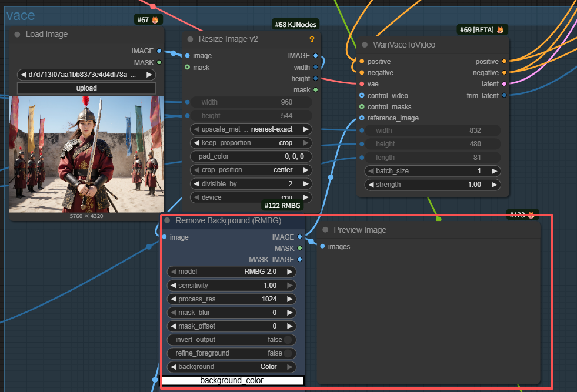Click the WanVaceToVideo vae input socket
The height and width of the screenshot is (392, 577).
click(x=362, y=84)
